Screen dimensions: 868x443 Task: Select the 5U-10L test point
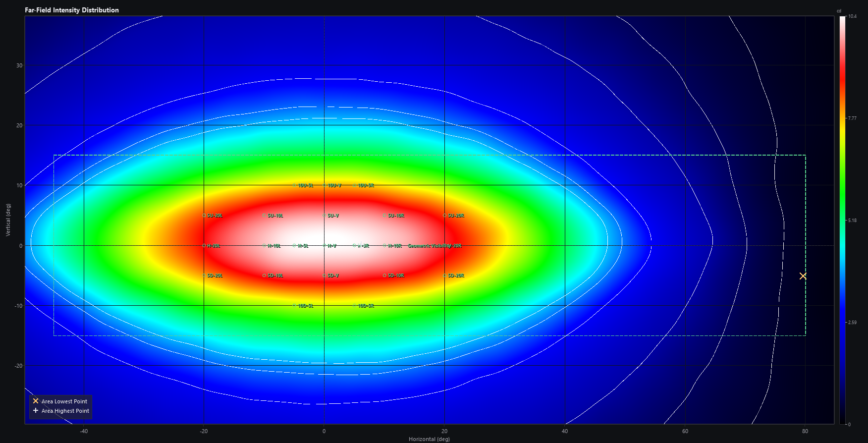tap(264, 216)
